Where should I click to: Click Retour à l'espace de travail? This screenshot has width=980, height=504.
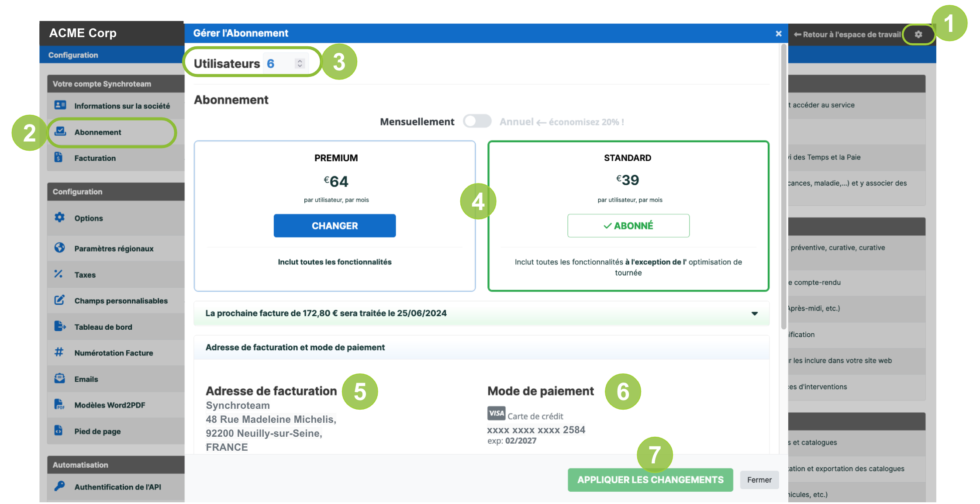[847, 35]
